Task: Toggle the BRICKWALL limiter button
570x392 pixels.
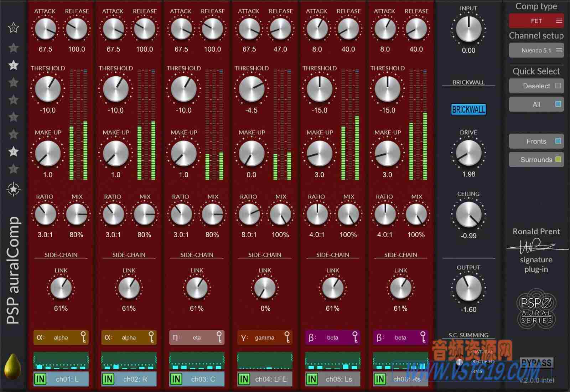Action: pos(468,109)
